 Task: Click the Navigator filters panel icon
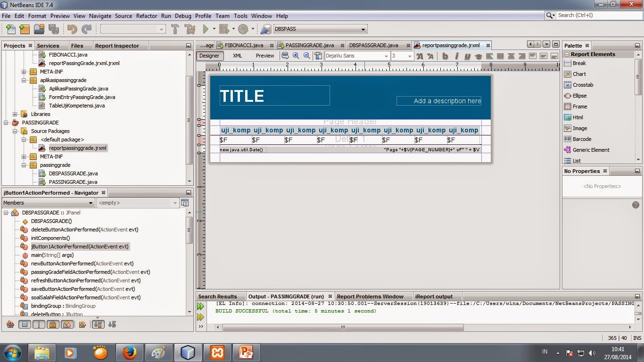(x=185, y=203)
